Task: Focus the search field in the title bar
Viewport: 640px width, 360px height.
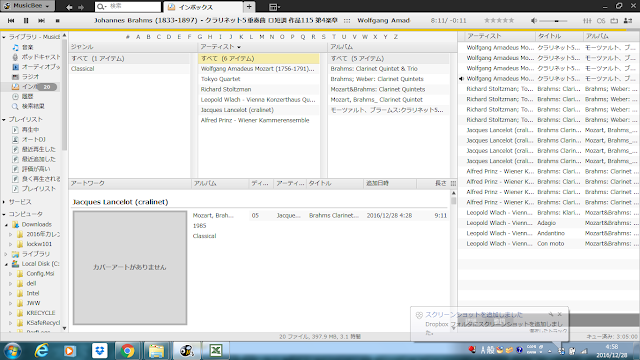Action: pyautogui.click(x=128, y=7)
